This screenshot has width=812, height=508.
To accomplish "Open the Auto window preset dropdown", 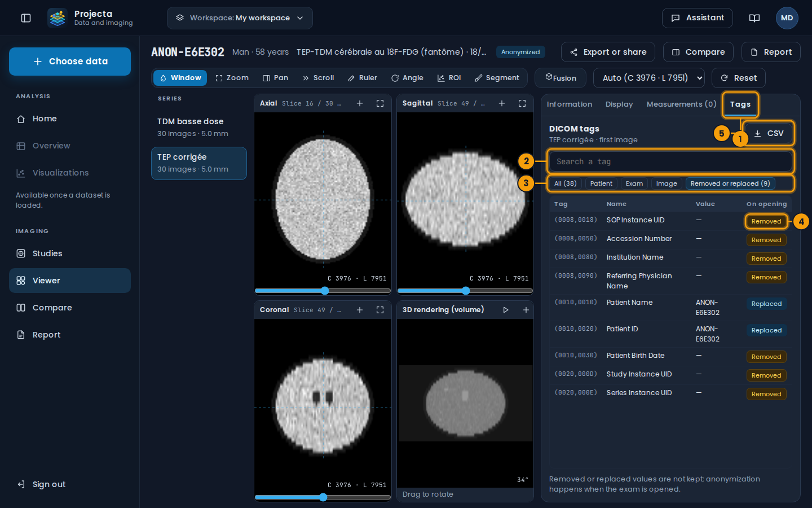I will [649, 78].
